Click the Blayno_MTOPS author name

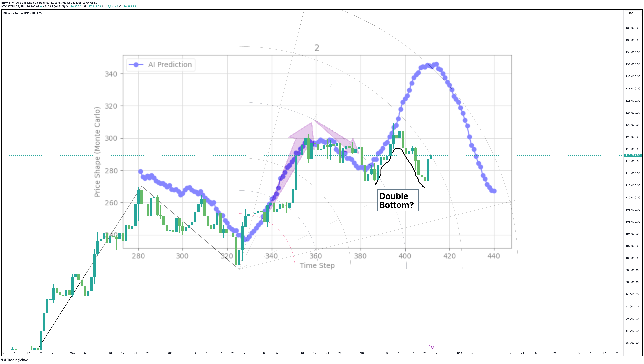(x=11, y=3)
